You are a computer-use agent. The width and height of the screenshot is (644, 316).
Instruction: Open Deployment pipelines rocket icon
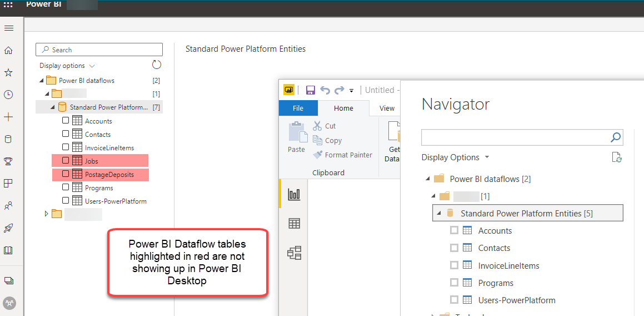coord(8,228)
